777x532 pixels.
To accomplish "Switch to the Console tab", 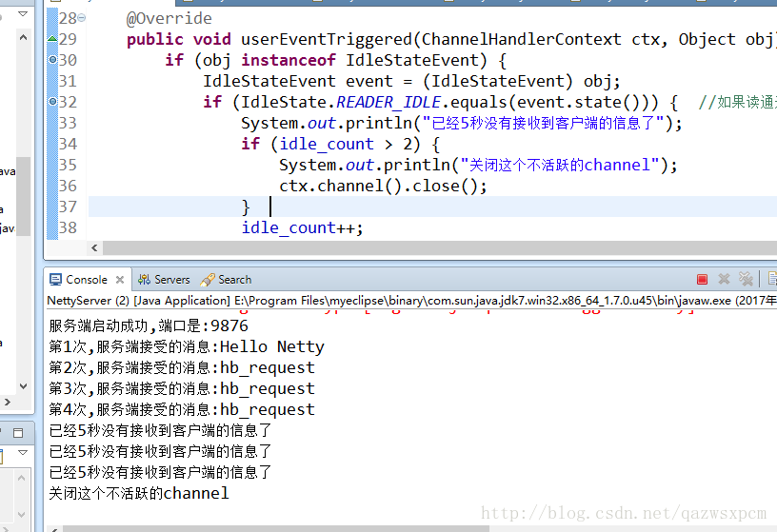I will (87, 280).
